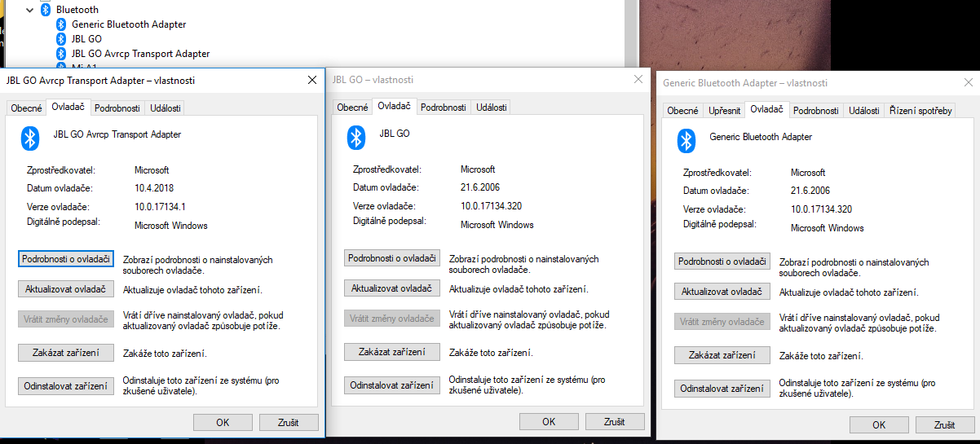Click Podrobnosti o ovladači in JBL GO window
980x444 pixels.
[392, 258]
